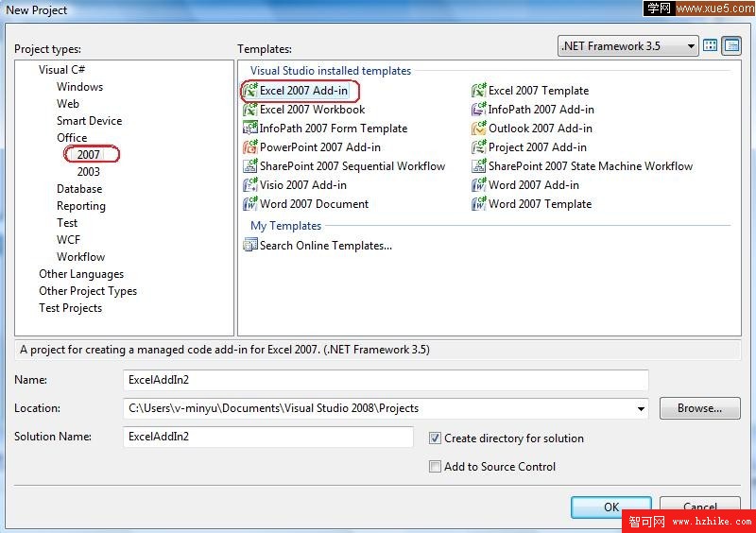The width and height of the screenshot is (756, 533).
Task: Select the Database project type
Action: tap(79, 189)
